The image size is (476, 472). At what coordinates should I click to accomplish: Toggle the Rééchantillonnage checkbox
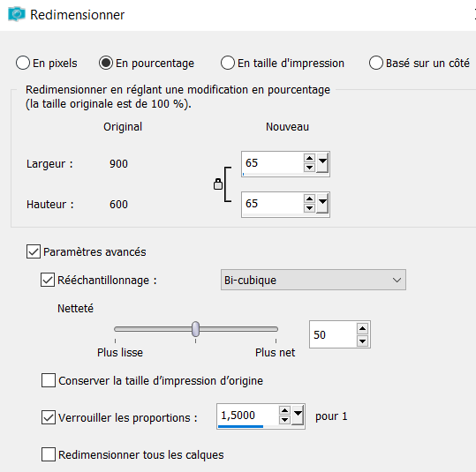click(48, 280)
